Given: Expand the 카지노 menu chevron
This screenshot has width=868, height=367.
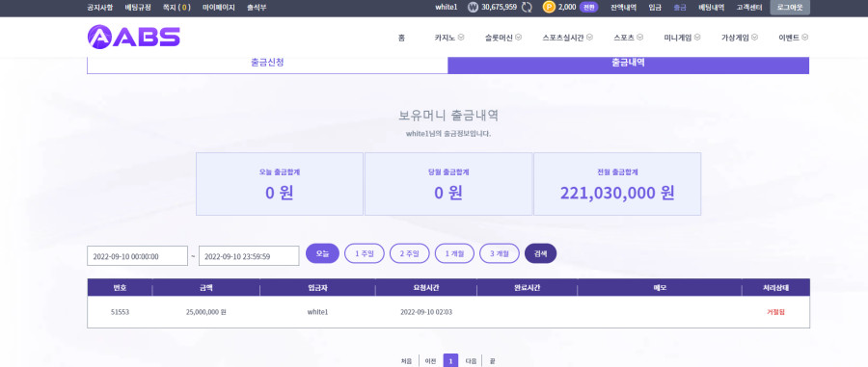Looking at the screenshot, I should pos(461,38).
